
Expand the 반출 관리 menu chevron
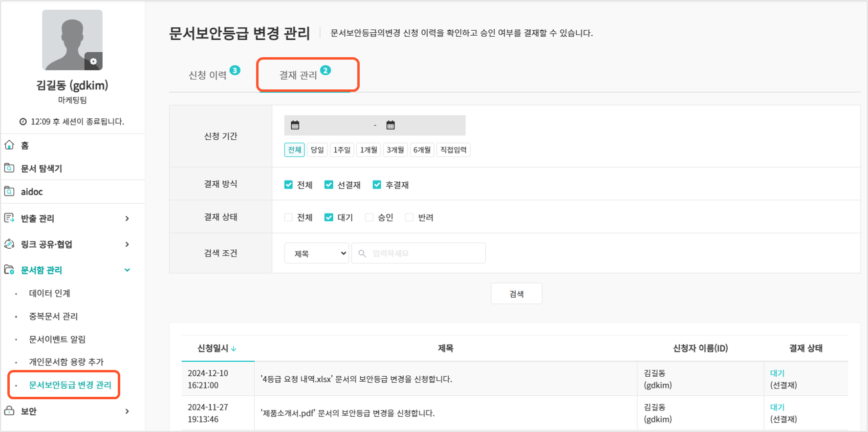coord(127,218)
